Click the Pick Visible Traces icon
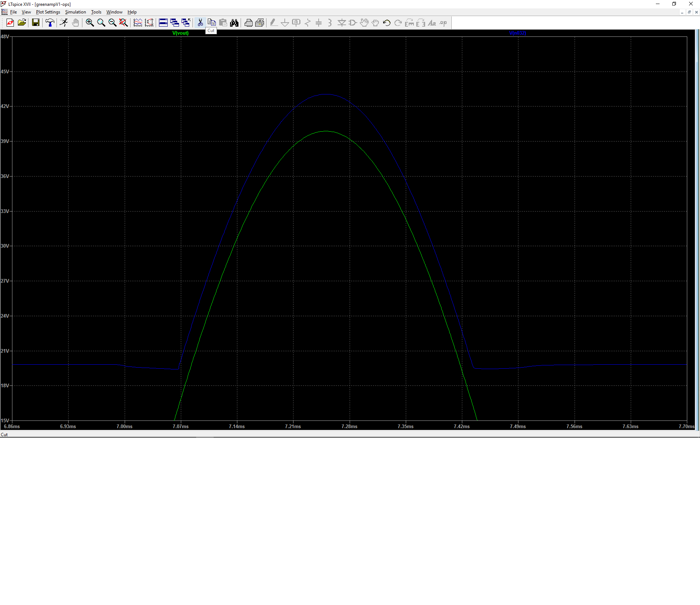This screenshot has height=605, width=700. 138,23
